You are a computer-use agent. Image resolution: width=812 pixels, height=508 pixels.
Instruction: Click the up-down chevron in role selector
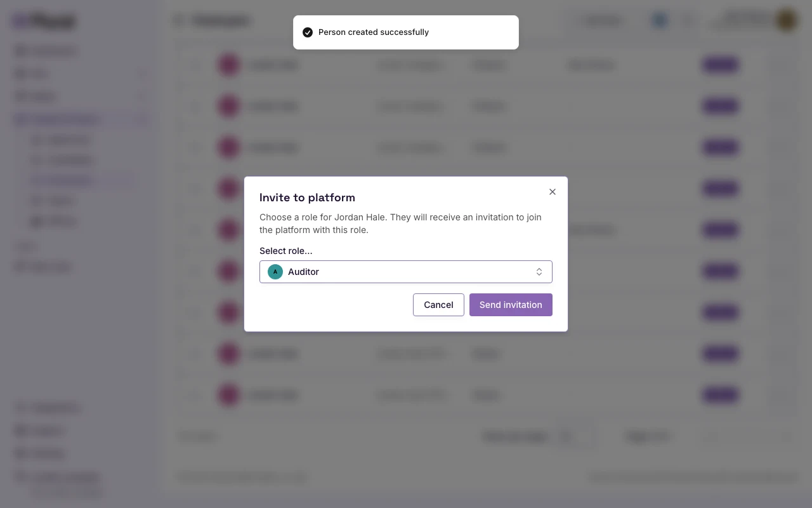[x=539, y=272]
